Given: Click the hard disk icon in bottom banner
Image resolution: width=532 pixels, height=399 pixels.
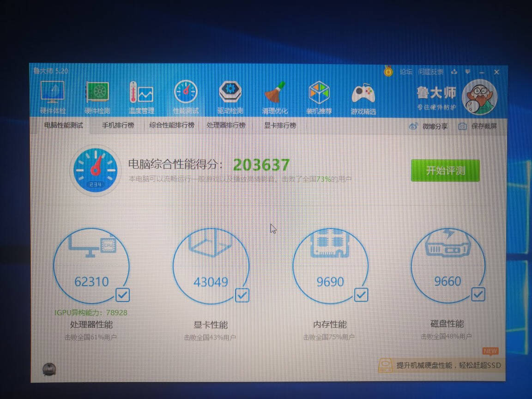Looking at the screenshot, I should (386, 365).
